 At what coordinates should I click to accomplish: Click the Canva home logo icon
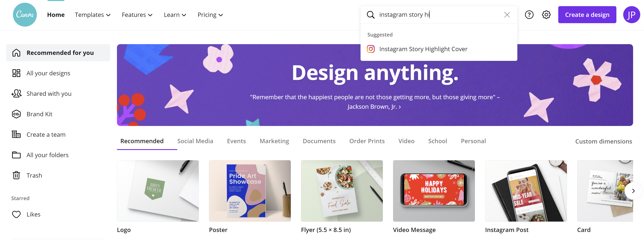(x=23, y=14)
